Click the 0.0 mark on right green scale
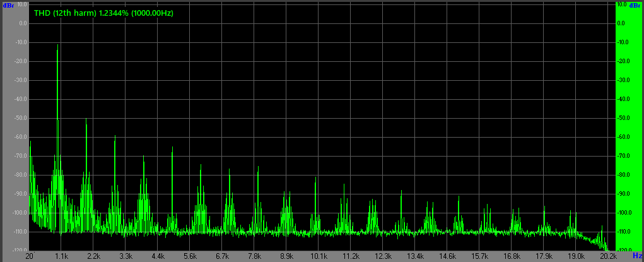Screen dimensions: 644x262 pos(621,23)
